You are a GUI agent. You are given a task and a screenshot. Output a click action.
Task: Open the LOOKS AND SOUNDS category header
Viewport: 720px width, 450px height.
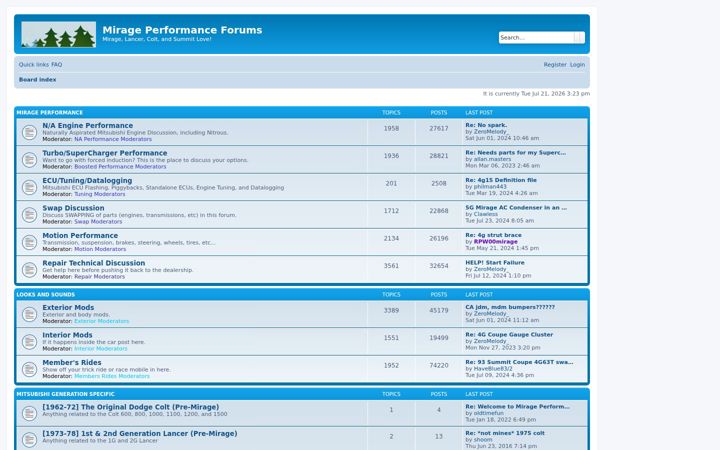(x=45, y=295)
